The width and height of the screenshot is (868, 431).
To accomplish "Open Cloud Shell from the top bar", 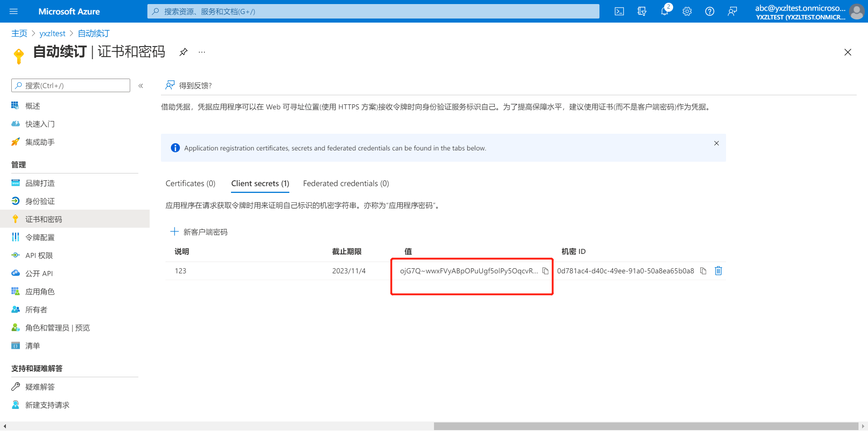I will (619, 11).
